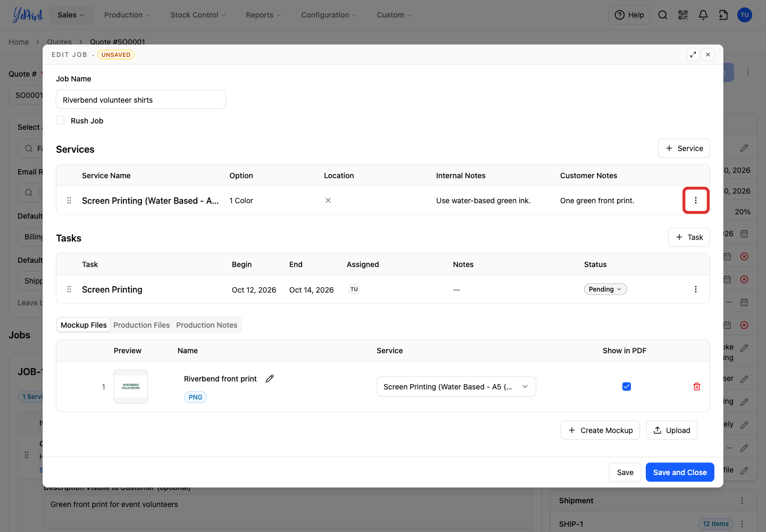Image resolution: width=766 pixels, height=532 pixels.
Task: Click the TU user avatar
Action: (745, 15)
